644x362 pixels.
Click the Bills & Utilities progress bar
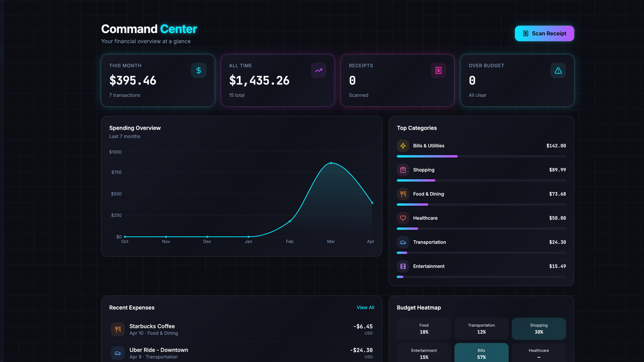click(x=481, y=156)
